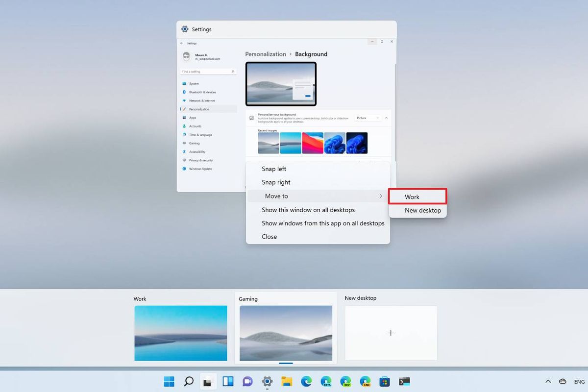Expand the Move to submenu arrow
The width and height of the screenshot is (588, 392).
coord(381,196)
